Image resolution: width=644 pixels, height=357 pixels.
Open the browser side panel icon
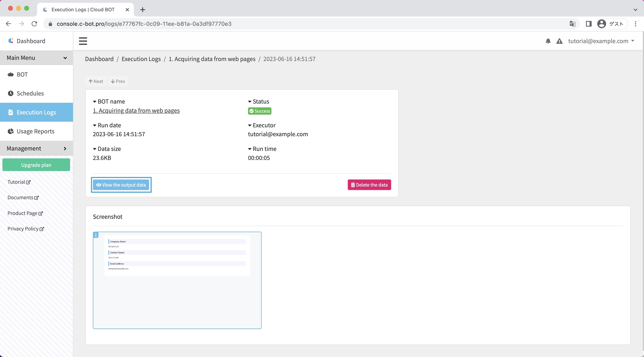(589, 24)
